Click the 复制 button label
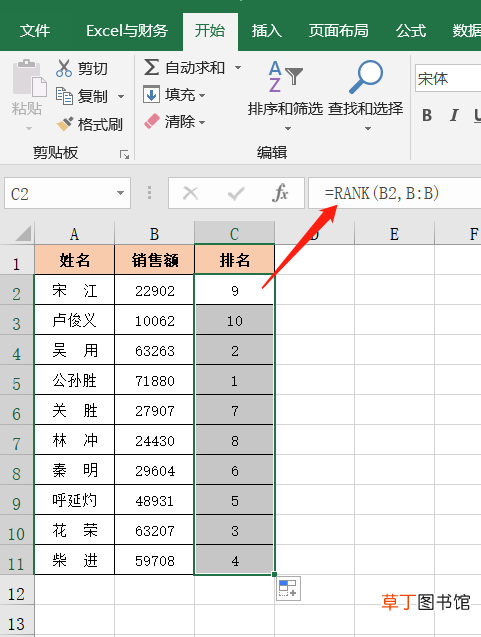This screenshot has height=637, width=481. point(93,97)
